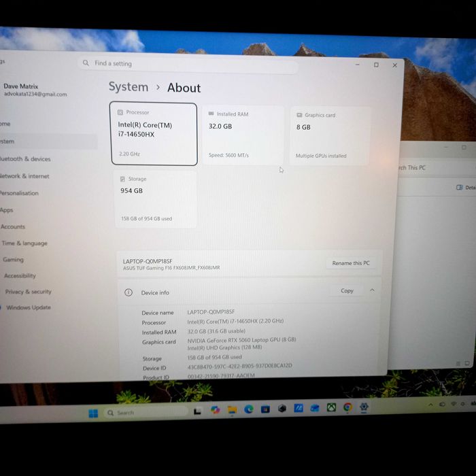The image size is (476, 476).
Task: Click the 32.0 GB (31.6 GB usable) value
Action: tap(216, 331)
